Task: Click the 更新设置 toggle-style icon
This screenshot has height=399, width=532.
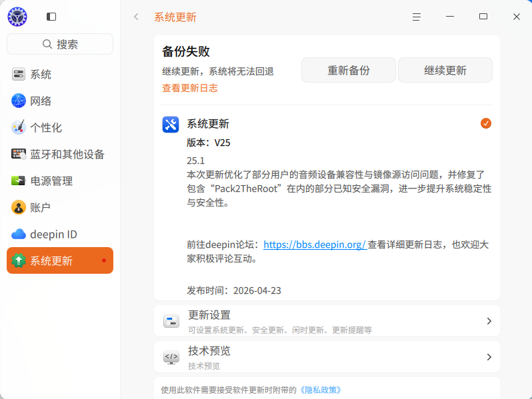Action: (171, 320)
